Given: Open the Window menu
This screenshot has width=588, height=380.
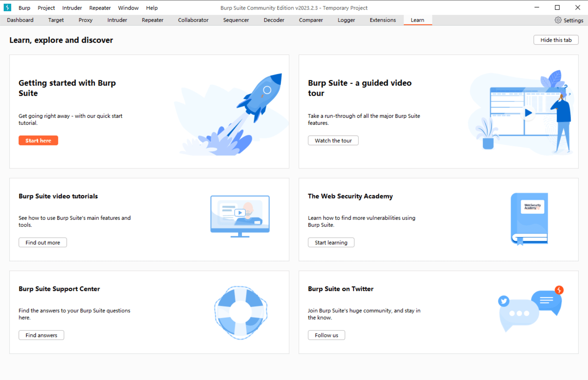Looking at the screenshot, I should point(128,8).
